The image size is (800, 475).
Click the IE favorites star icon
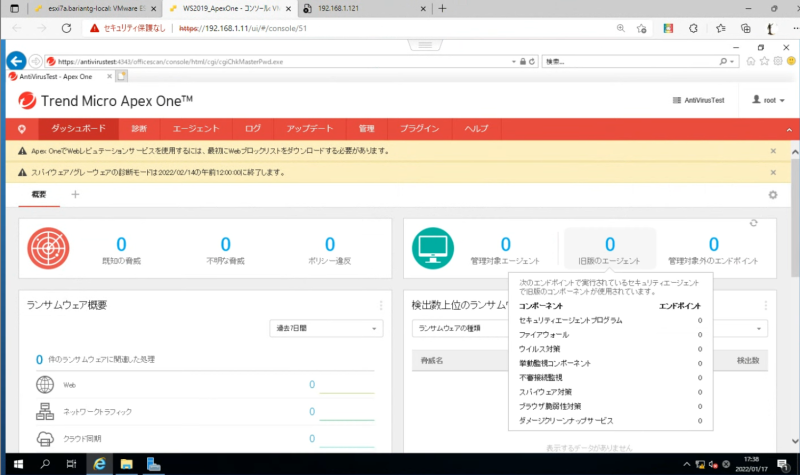click(764, 61)
